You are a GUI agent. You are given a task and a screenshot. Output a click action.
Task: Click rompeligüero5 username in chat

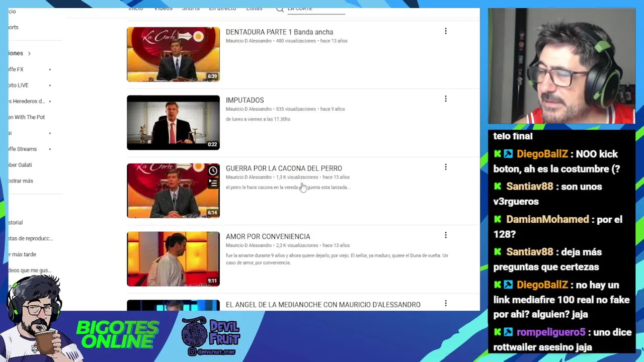pyautogui.click(x=551, y=332)
